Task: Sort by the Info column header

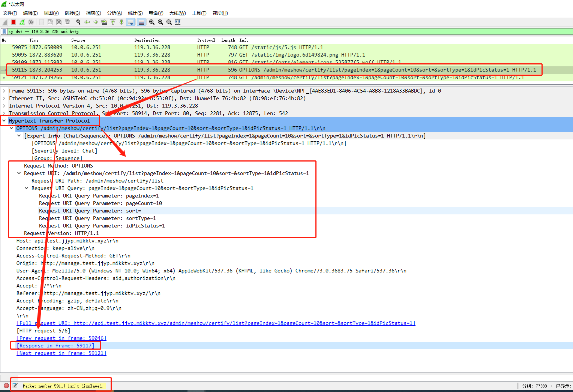Action: point(405,40)
